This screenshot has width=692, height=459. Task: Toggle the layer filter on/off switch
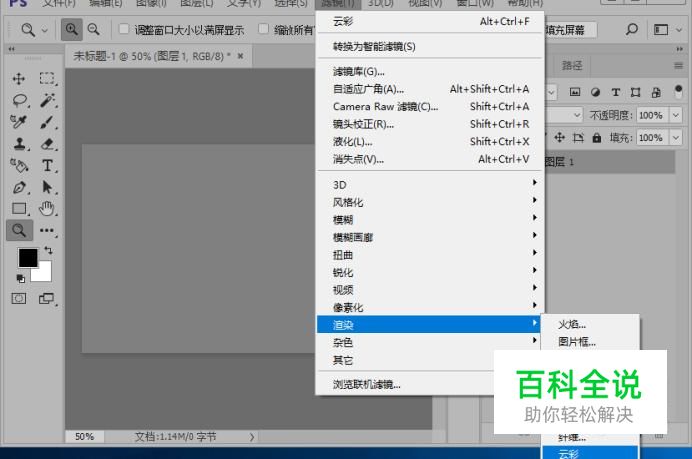point(678,92)
